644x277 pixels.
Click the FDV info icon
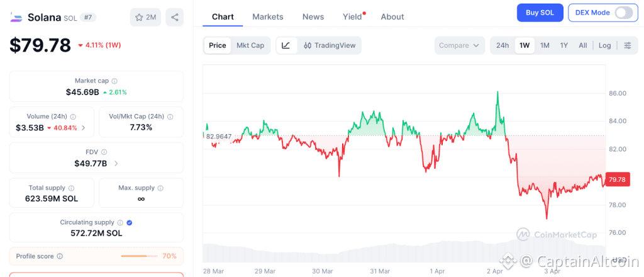[x=104, y=152]
